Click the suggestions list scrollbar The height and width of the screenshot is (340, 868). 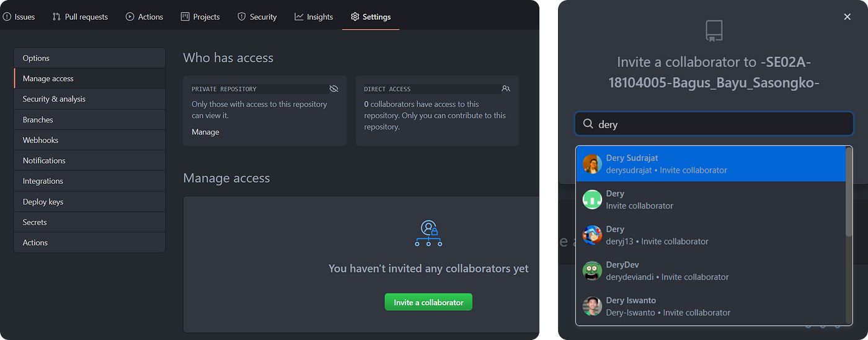pos(849,192)
